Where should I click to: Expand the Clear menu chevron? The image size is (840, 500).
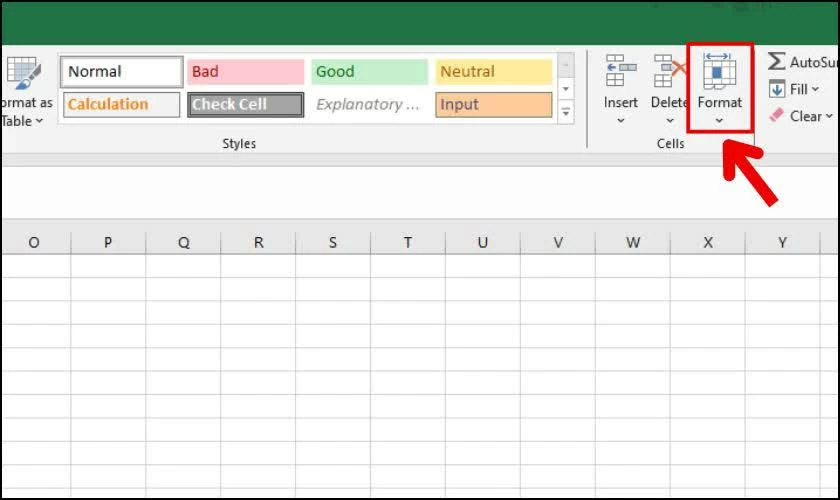[x=828, y=117]
